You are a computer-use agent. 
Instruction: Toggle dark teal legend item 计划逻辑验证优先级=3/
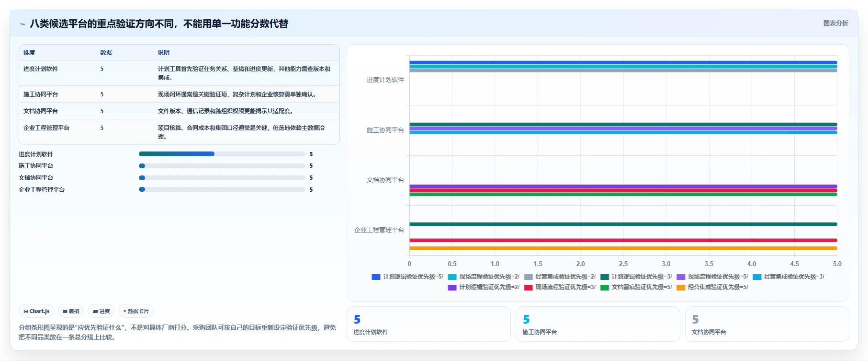pyautogui.click(x=636, y=277)
